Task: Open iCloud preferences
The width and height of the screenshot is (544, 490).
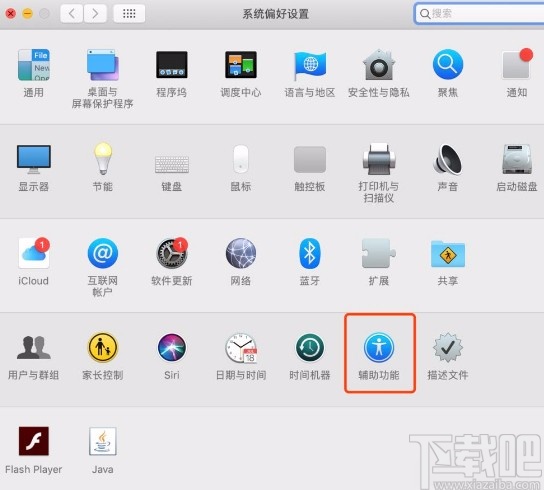Action: [34, 253]
